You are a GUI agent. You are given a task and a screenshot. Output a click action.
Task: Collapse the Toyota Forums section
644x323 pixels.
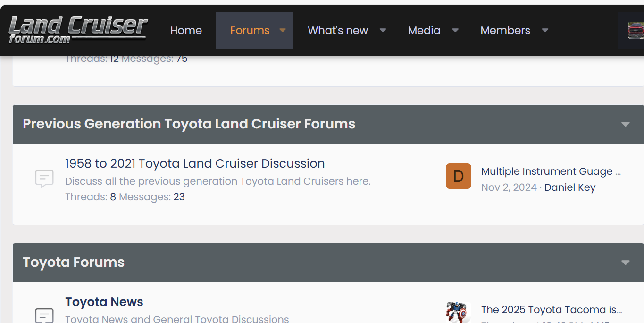point(626,263)
